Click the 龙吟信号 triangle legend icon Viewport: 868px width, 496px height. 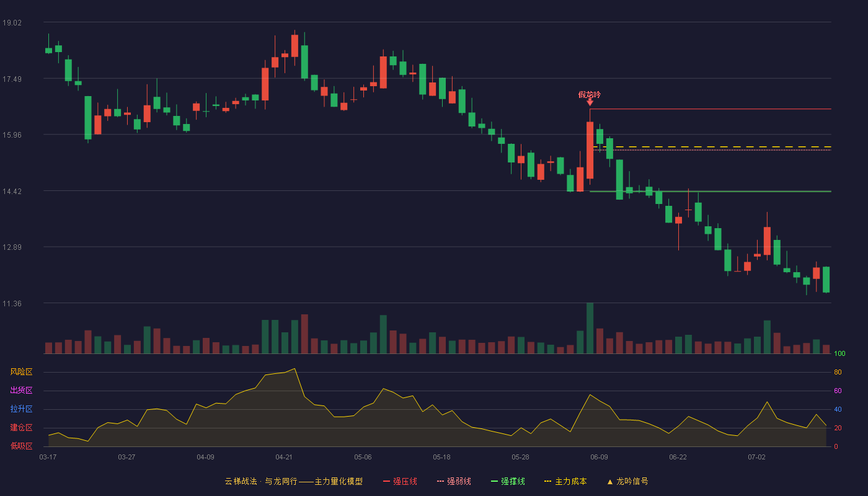click(609, 482)
